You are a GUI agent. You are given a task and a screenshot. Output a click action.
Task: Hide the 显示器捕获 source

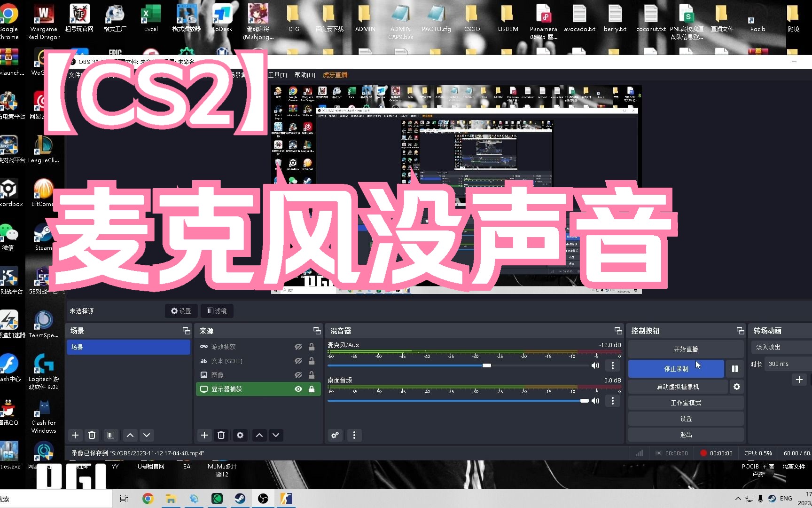coord(298,389)
